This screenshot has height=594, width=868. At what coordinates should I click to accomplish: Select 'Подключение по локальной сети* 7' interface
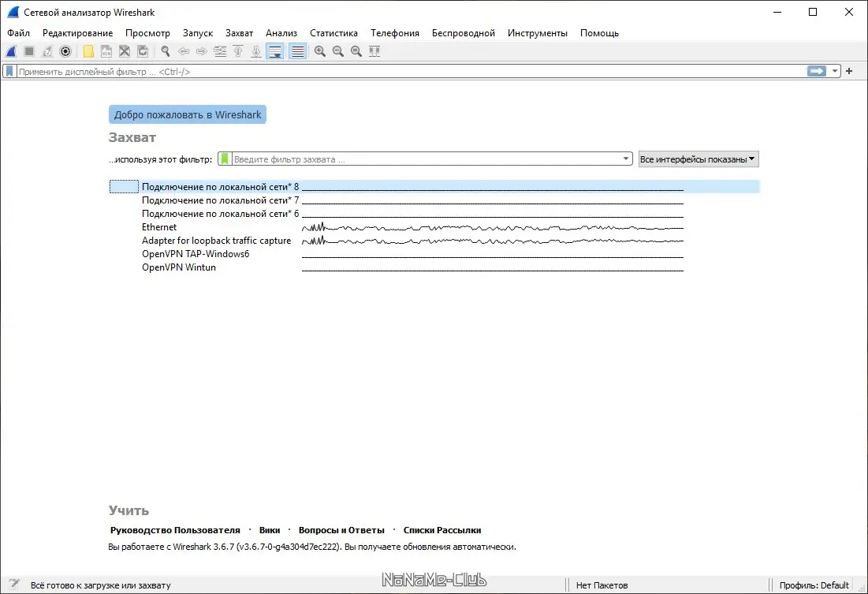(434, 200)
